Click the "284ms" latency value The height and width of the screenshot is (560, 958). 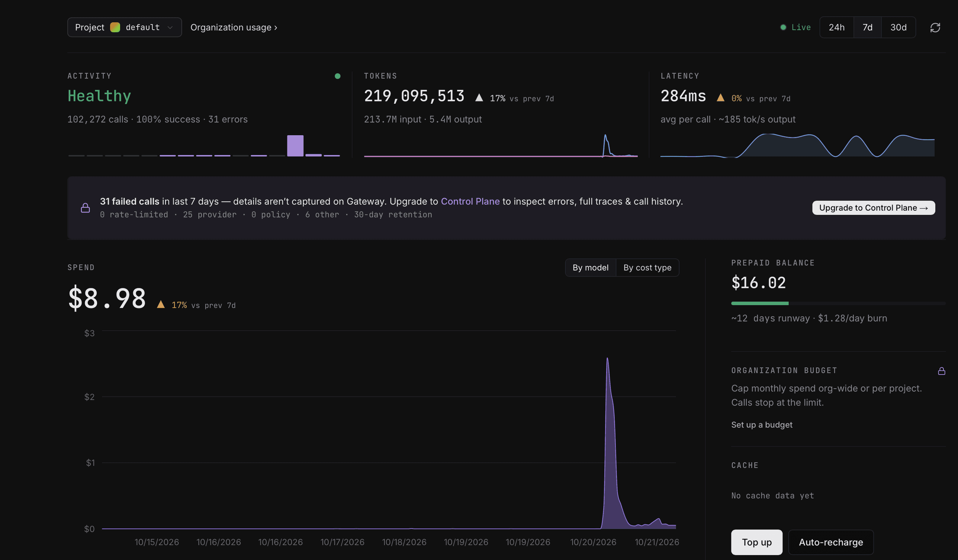683,96
